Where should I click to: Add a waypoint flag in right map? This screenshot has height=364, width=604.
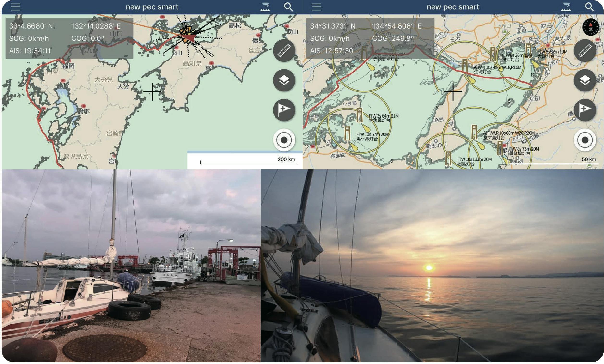[585, 110]
